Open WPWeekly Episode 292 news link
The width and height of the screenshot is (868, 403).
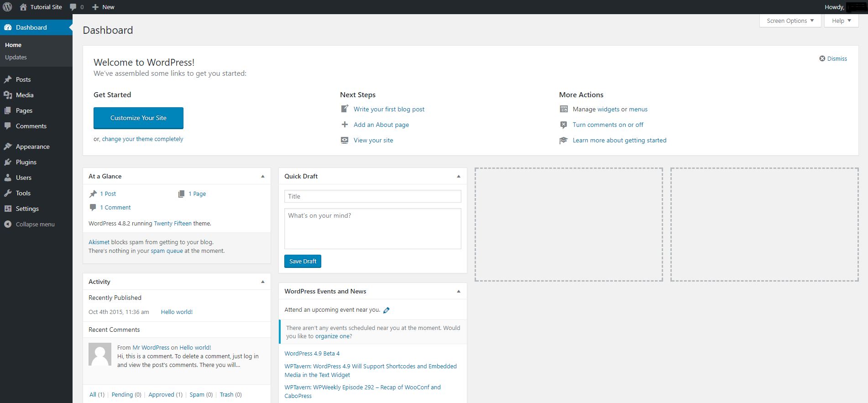pos(363,392)
